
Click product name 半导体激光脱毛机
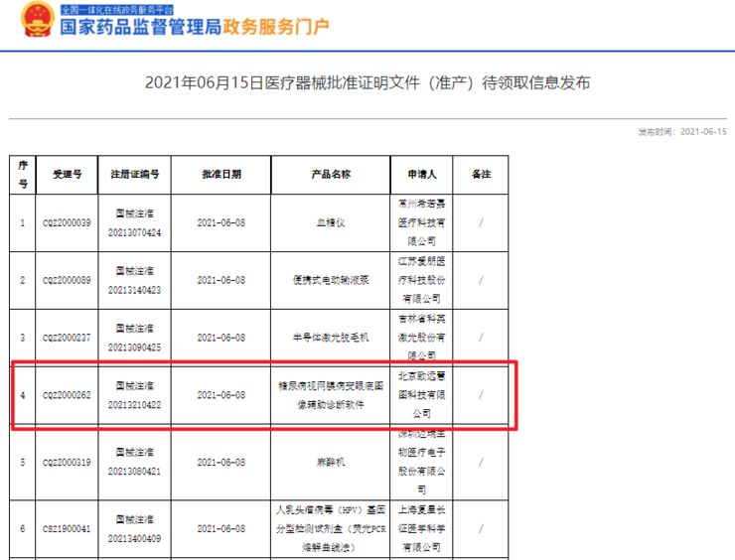tap(331, 338)
